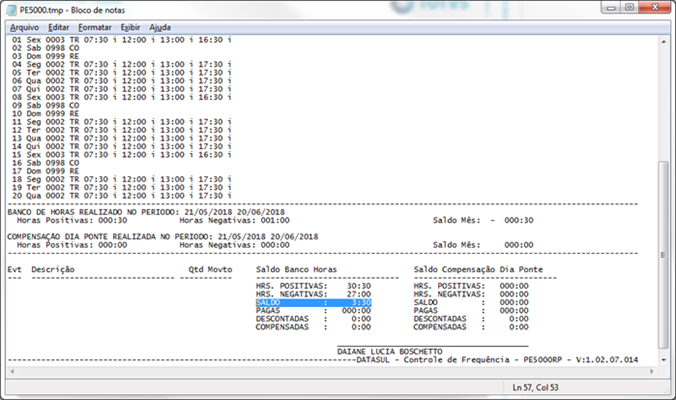Click 'COMPENSADAS : 0:00' under Banco Horas
Screen dimensions: 676x400
point(313,327)
